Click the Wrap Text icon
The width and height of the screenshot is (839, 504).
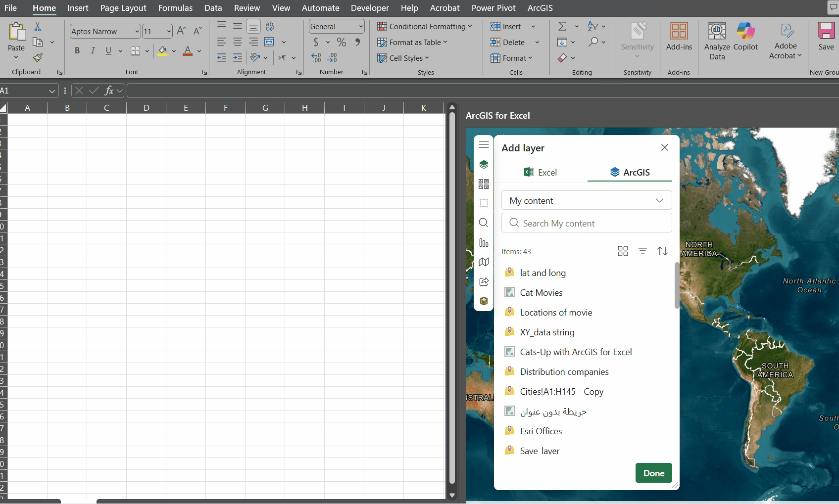(270, 26)
